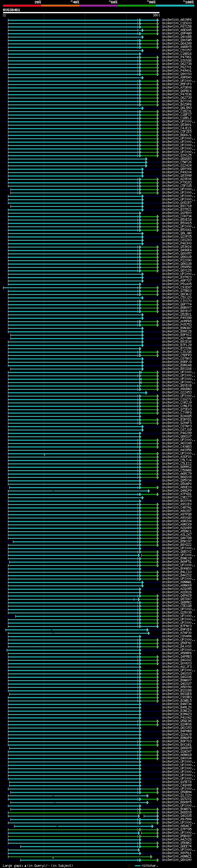197x868 pixels.
Task: Open hit UniRef100_Q3V1Z5
Action: tap(177, 155)
